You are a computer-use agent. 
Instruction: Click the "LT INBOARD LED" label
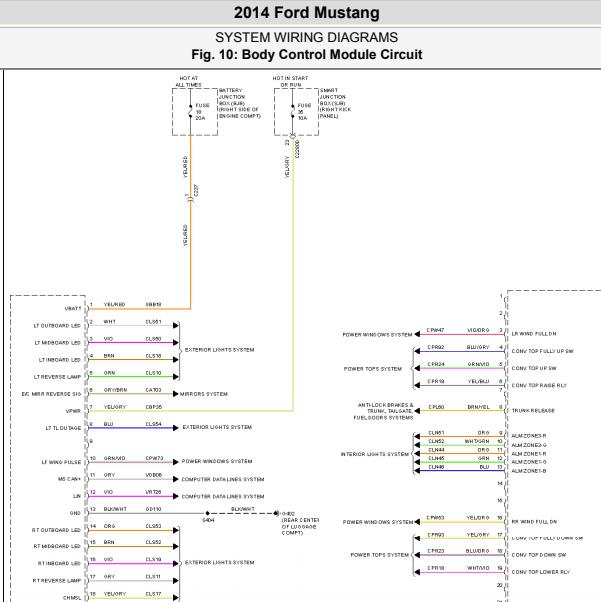[x=60, y=360]
